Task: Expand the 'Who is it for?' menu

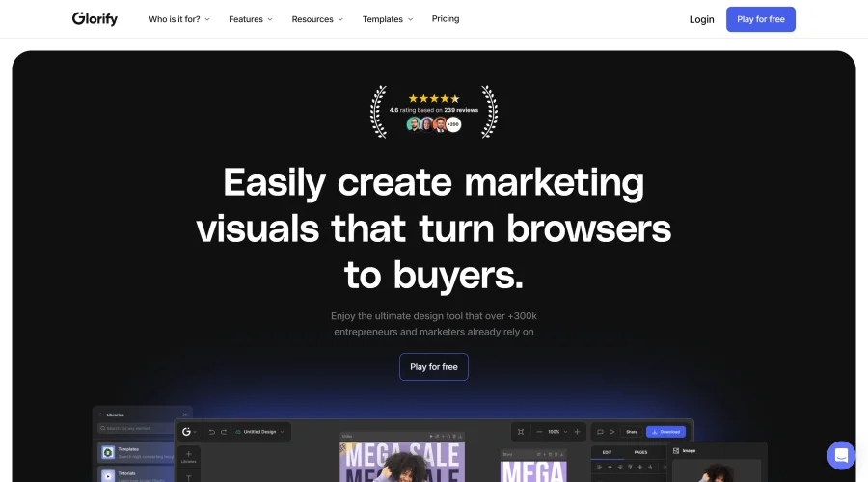Action: click(x=178, y=19)
